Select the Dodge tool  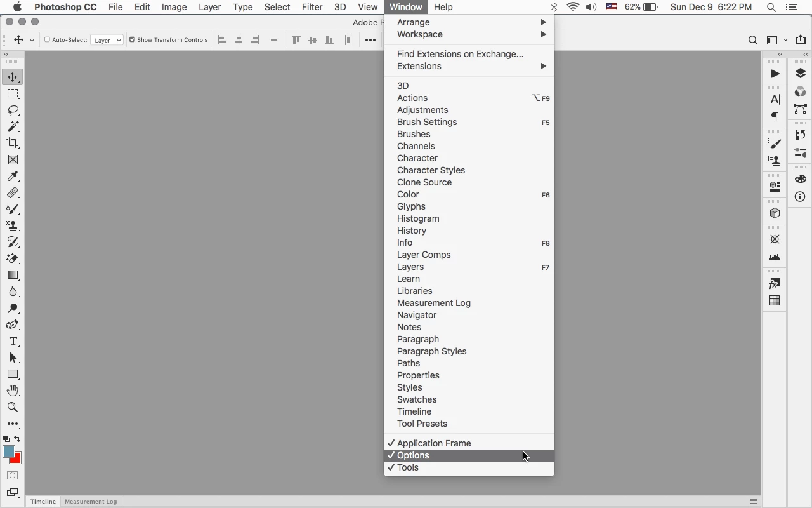13,308
